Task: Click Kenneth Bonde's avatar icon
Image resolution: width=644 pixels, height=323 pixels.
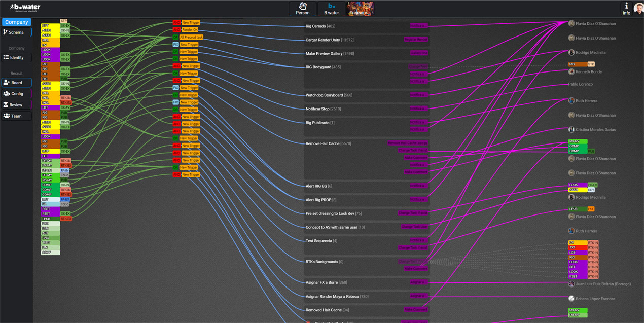Action: (x=571, y=72)
